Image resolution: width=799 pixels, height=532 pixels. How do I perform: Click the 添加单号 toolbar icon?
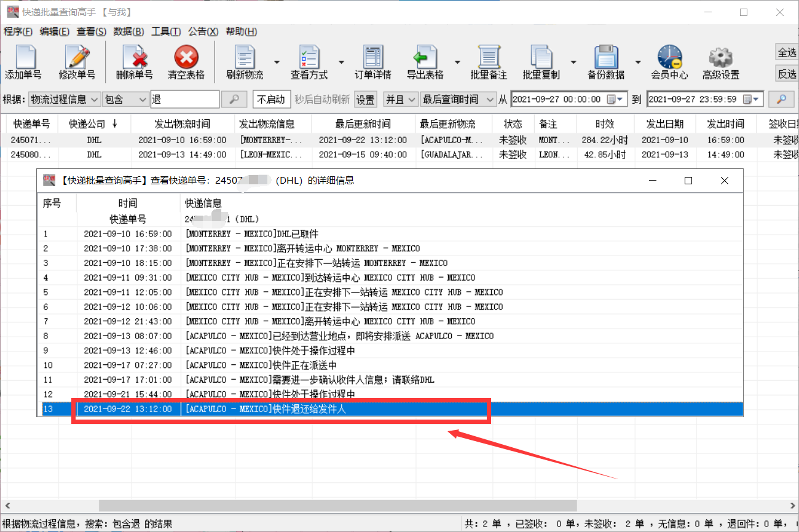tap(23, 63)
